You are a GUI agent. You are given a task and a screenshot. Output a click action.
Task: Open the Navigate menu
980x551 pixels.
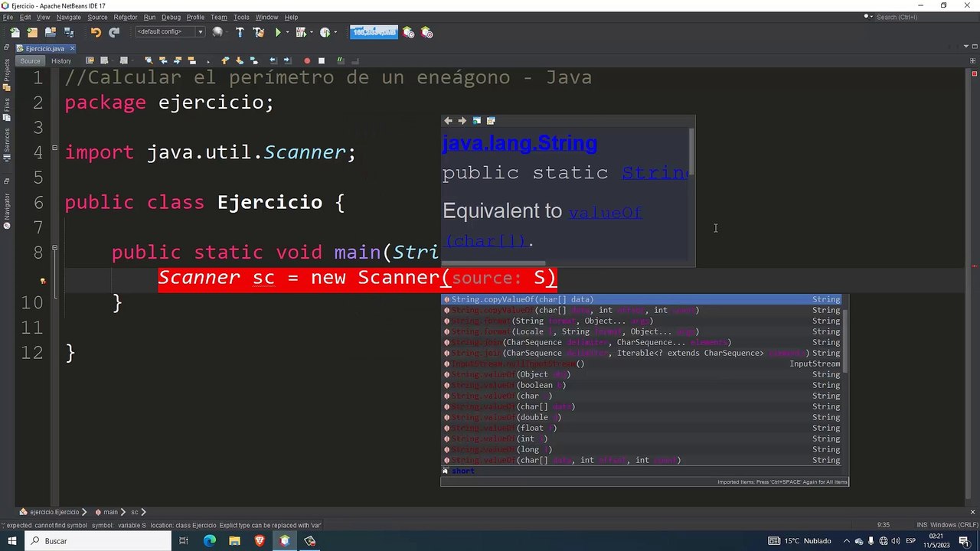68,17
